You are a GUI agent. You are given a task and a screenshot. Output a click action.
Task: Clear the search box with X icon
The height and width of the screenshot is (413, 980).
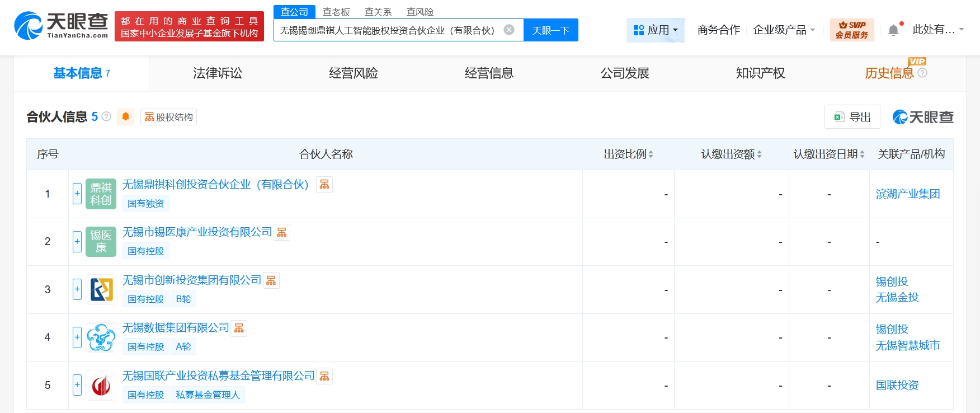509,30
